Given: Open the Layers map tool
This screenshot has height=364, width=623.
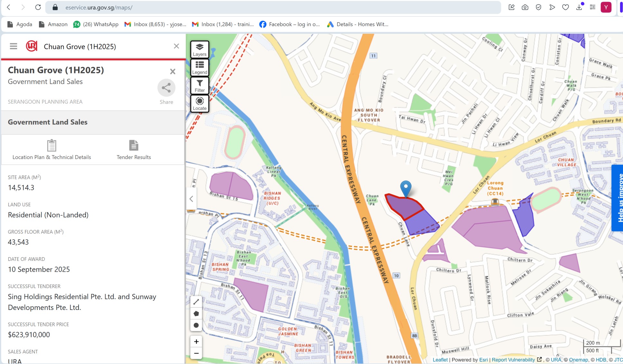Looking at the screenshot, I should 200,49.
